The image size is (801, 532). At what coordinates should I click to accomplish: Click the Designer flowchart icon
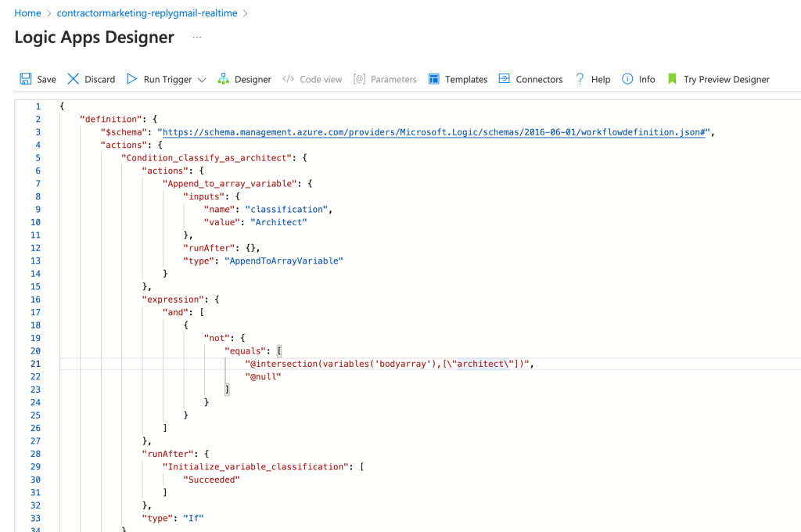click(x=223, y=79)
